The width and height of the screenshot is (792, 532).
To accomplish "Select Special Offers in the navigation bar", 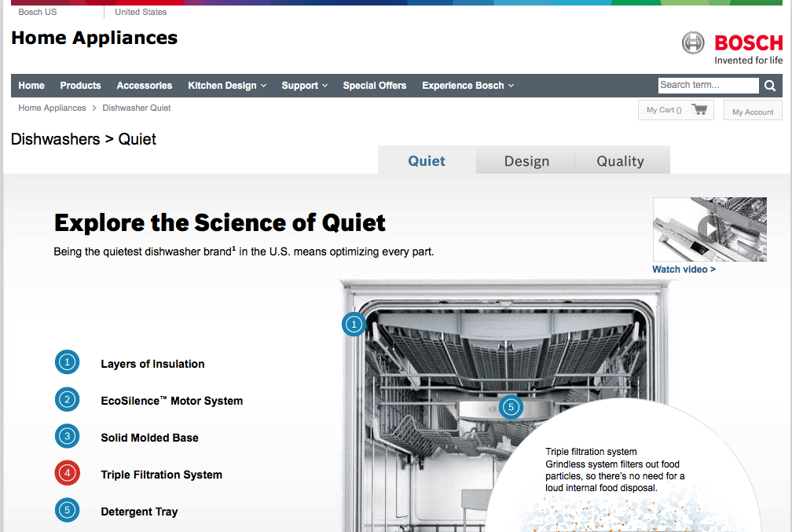I will 374,85.
